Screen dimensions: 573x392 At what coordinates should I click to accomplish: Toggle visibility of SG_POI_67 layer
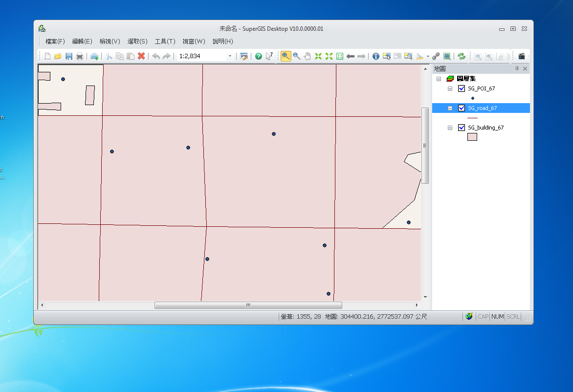[x=462, y=88]
